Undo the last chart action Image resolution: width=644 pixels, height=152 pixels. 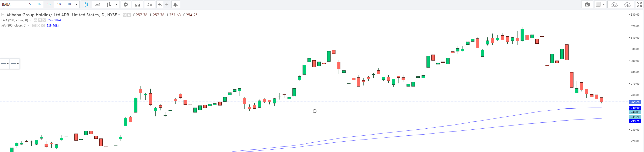tap(160, 4)
